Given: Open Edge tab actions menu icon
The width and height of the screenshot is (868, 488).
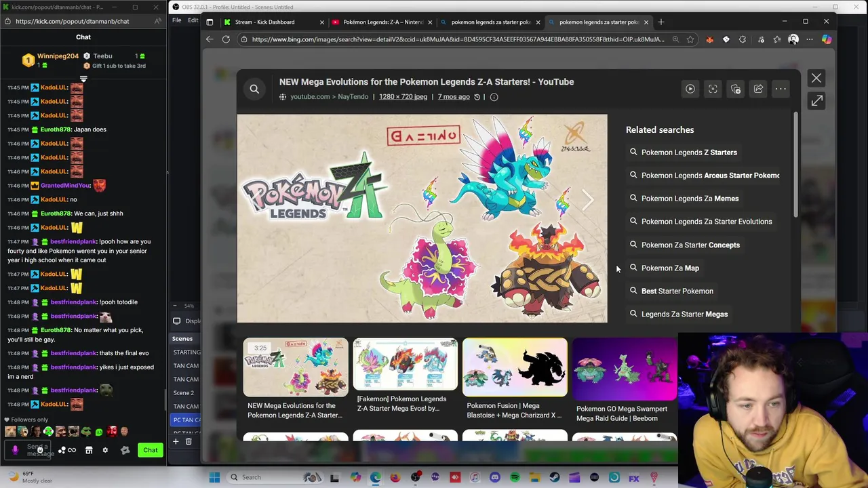Looking at the screenshot, I should pyautogui.click(x=210, y=22).
